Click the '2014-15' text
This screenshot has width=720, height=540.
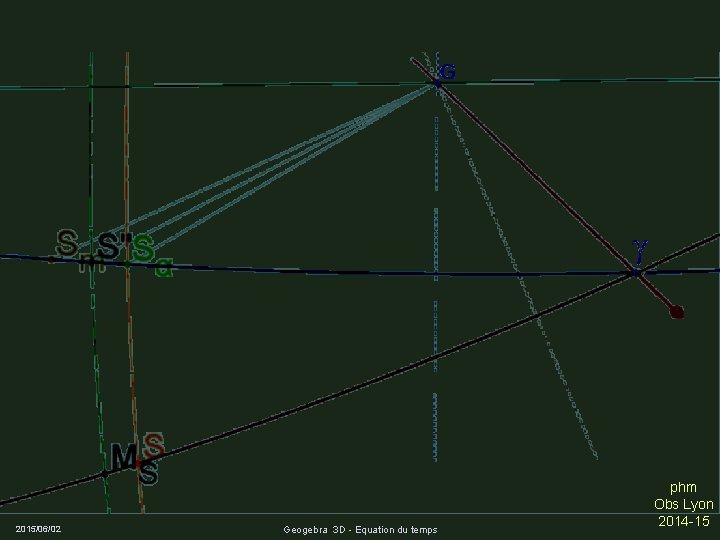point(684,521)
